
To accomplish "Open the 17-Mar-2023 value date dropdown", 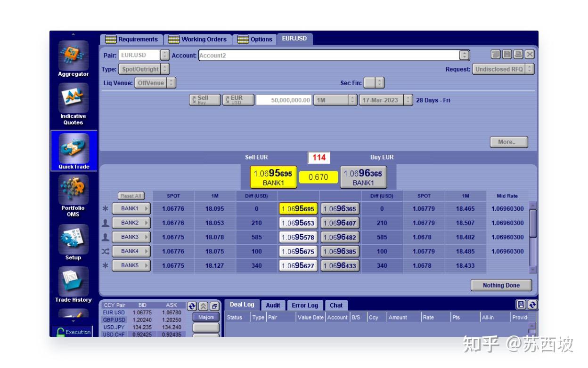I will 408,100.
